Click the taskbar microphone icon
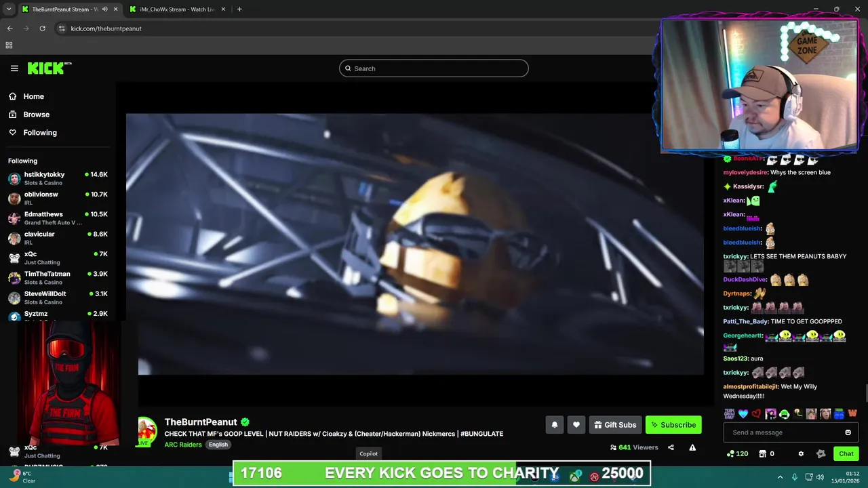The height and width of the screenshot is (488, 868). [x=795, y=477]
